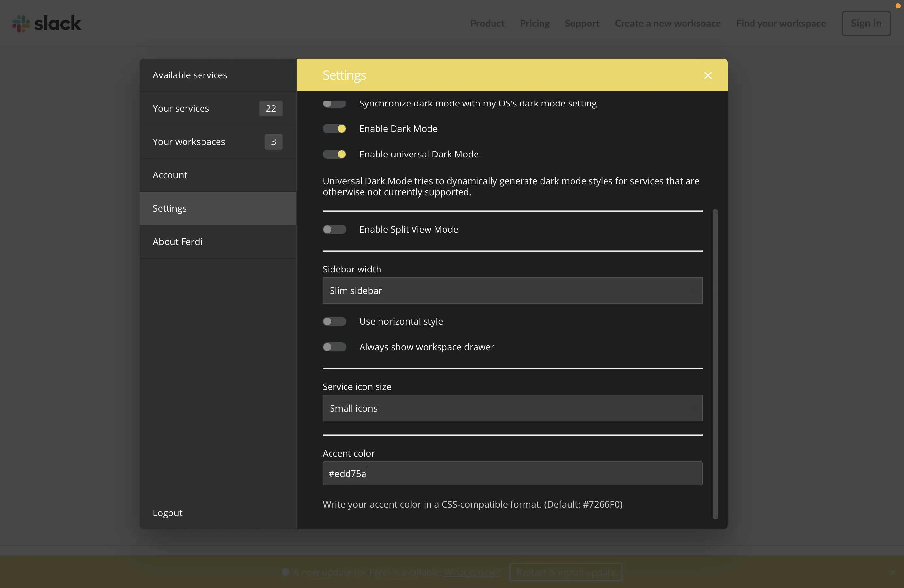Turn off universal Dark Mode toggle

tap(334, 154)
